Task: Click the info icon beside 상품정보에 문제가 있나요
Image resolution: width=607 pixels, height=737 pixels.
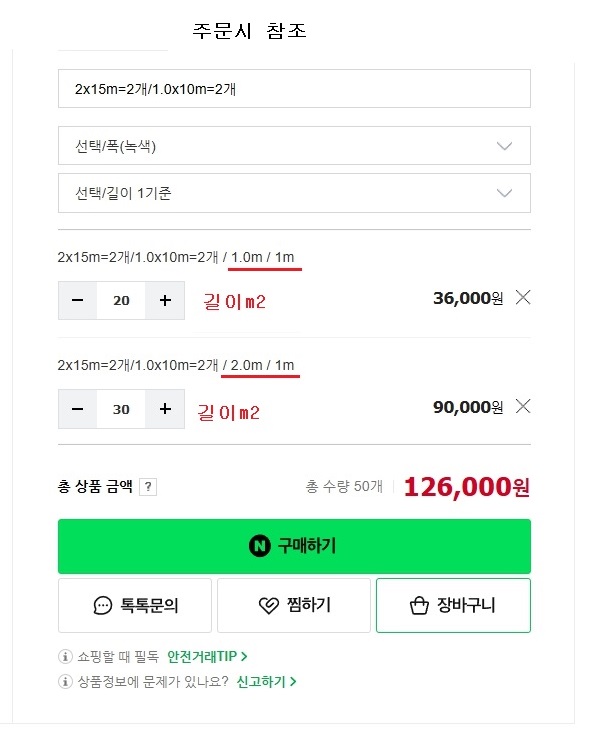Action: point(65,681)
